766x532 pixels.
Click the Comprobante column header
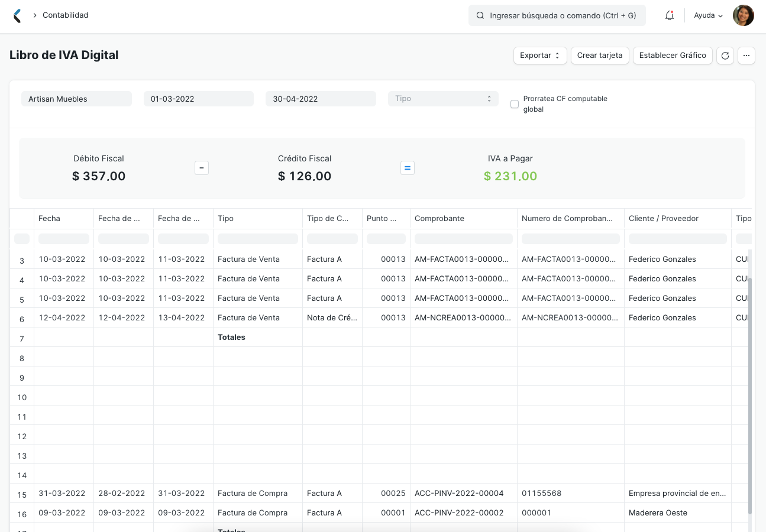tap(464, 219)
